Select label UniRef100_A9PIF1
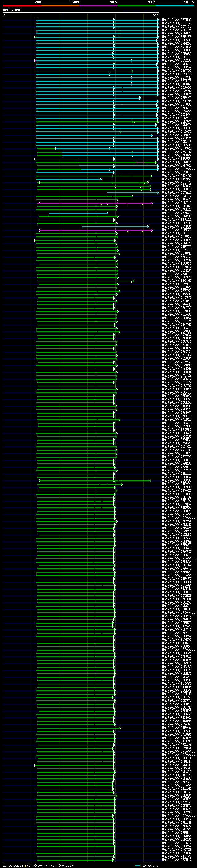This screenshot has width=197, height=868. 177,57
